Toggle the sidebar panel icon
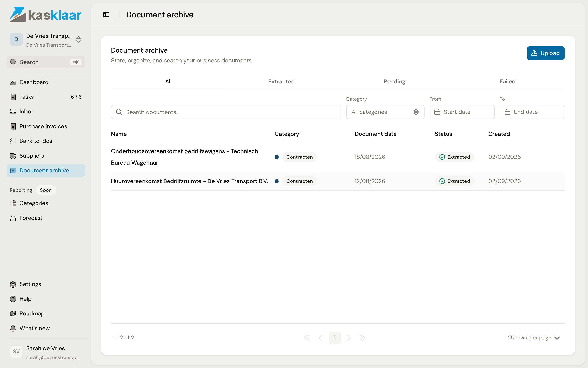The image size is (588, 368). (106, 15)
